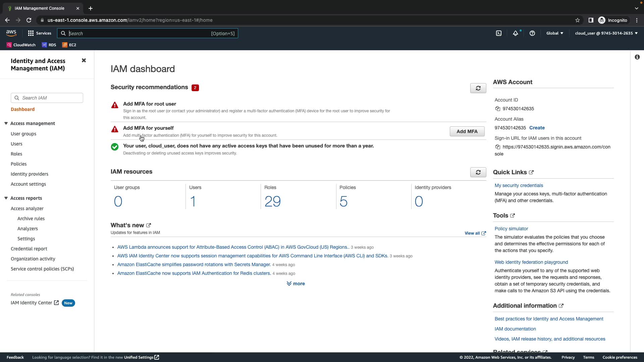Open the info panel icon

pyautogui.click(x=637, y=57)
